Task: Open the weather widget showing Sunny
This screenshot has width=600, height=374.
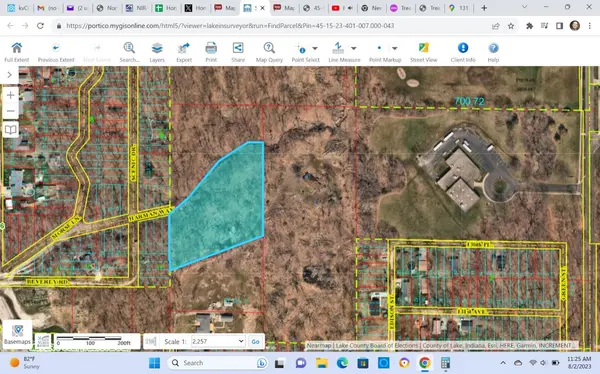Action: click(24, 363)
